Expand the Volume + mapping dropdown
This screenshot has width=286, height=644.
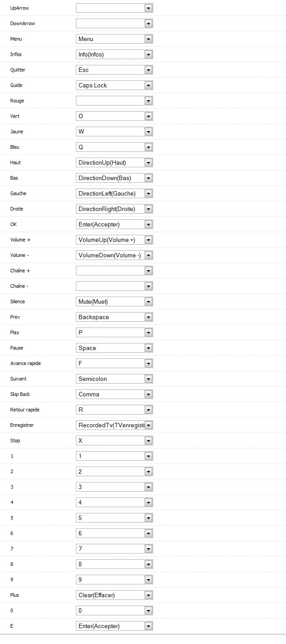coord(114,240)
